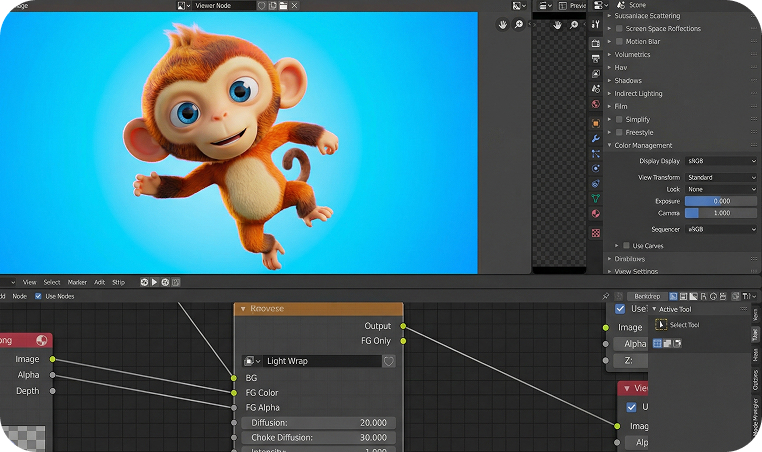Viewport: 762px width, 452px height.
Task: Click the Exposure slider
Action: click(x=721, y=201)
